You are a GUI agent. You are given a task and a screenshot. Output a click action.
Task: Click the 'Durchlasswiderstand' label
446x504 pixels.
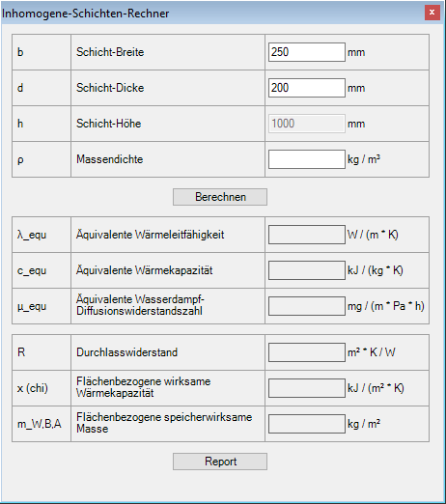pyautogui.click(x=126, y=352)
